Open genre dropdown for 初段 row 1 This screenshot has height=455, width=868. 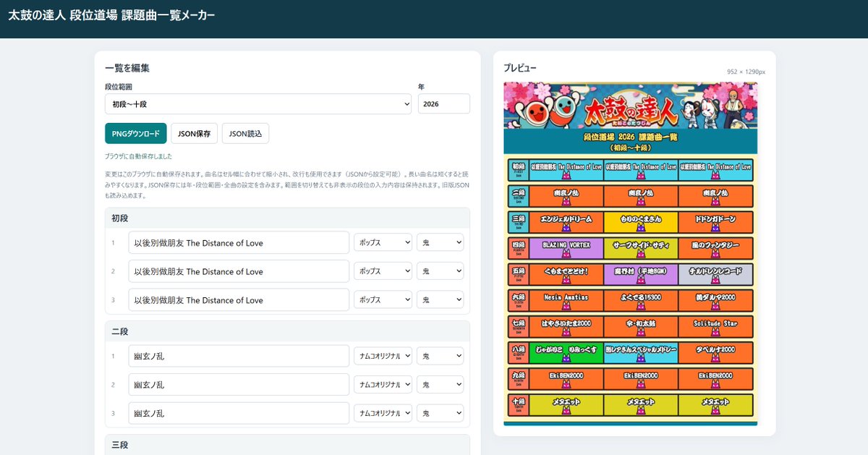tap(383, 243)
